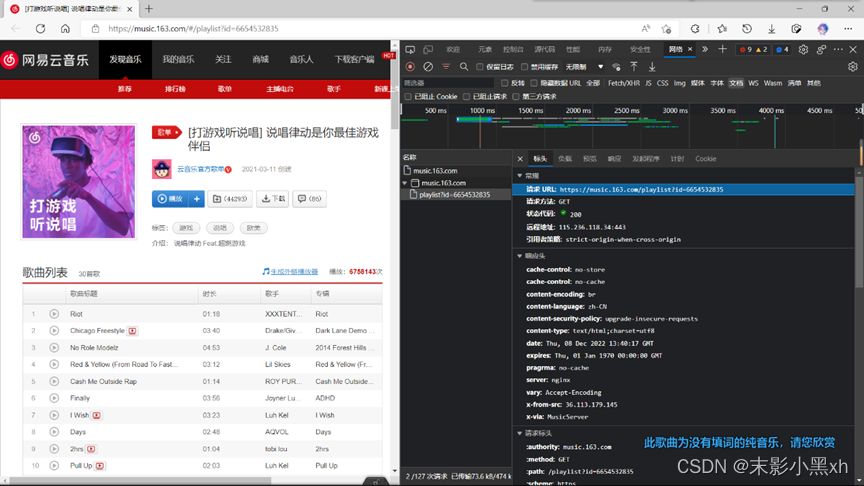Open DevTools customize three-dots menu
Screen dimensions: 864x486
(x=838, y=50)
